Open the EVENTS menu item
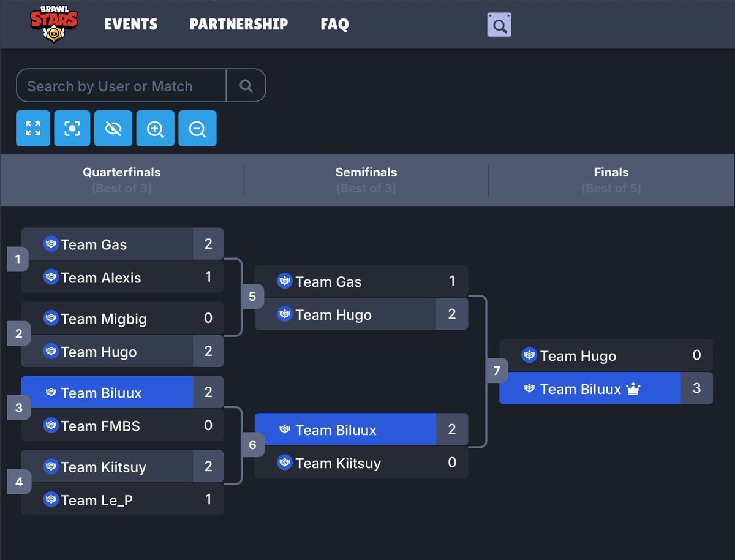The width and height of the screenshot is (735, 560). click(130, 25)
